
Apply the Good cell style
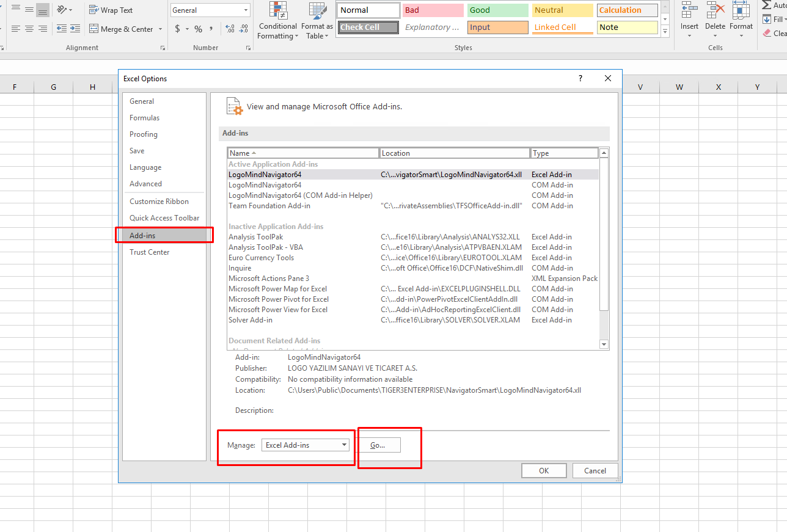point(497,10)
